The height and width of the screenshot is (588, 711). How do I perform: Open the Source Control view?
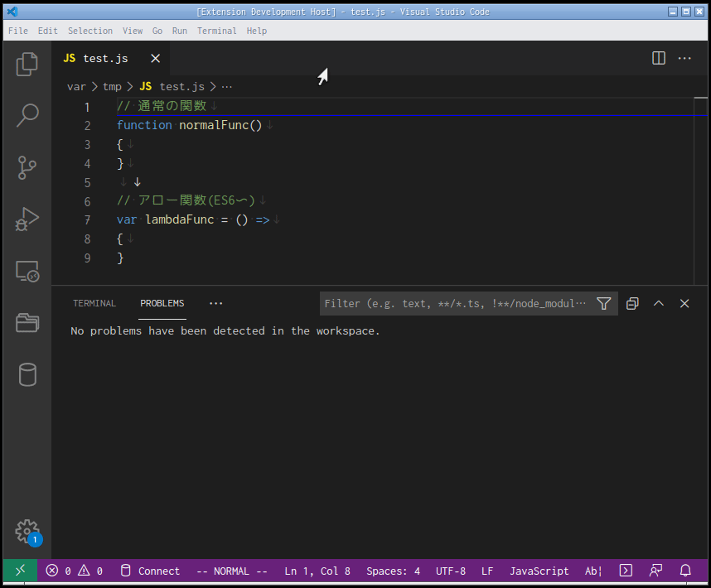click(x=27, y=167)
